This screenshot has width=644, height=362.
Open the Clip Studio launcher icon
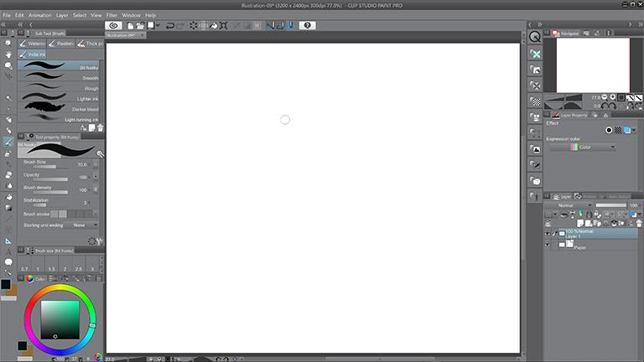coord(115,25)
